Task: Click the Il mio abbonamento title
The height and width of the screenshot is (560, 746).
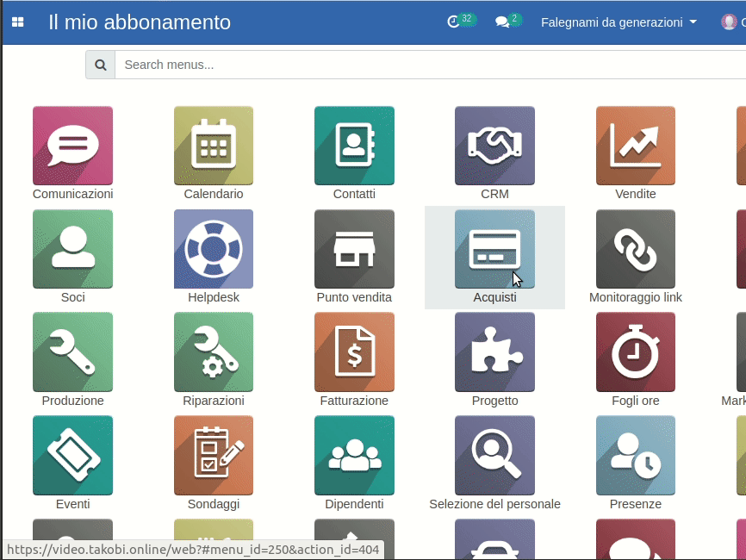Action: pos(140,22)
